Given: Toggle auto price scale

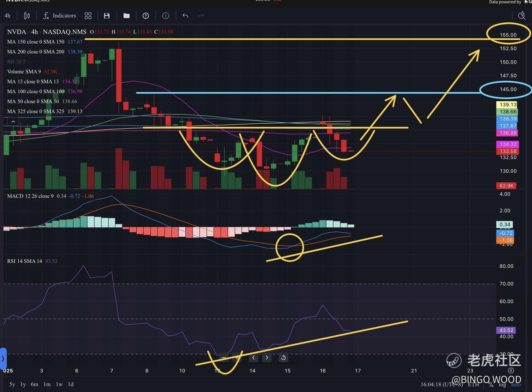Looking at the screenshot, I should [x=516, y=385].
